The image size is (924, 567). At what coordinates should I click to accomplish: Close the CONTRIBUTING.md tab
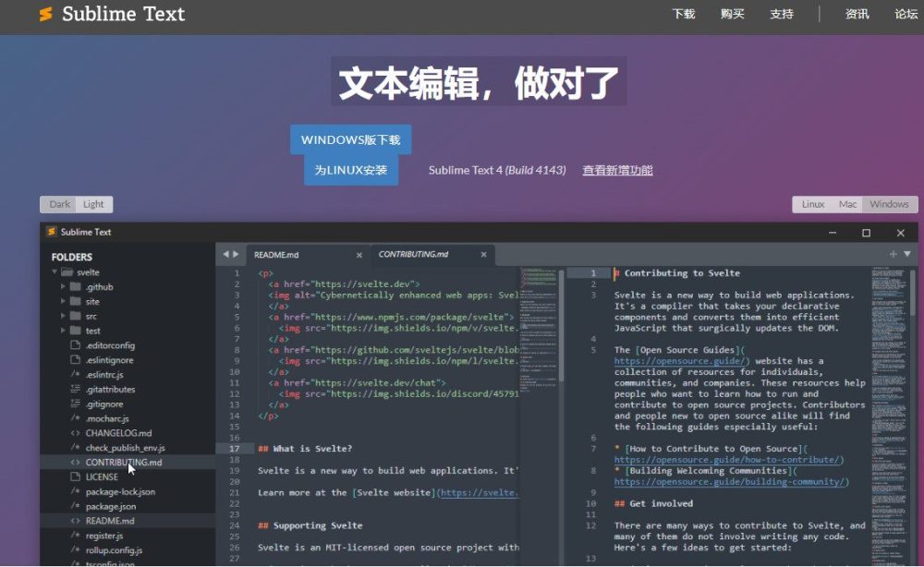[x=483, y=254]
